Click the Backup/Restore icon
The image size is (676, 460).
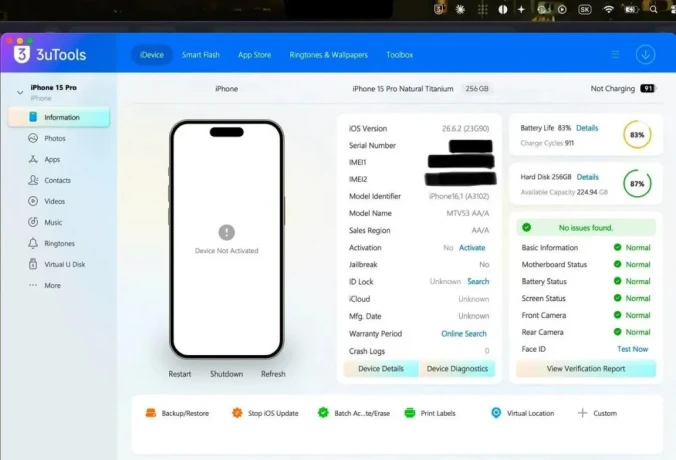(x=150, y=413)
